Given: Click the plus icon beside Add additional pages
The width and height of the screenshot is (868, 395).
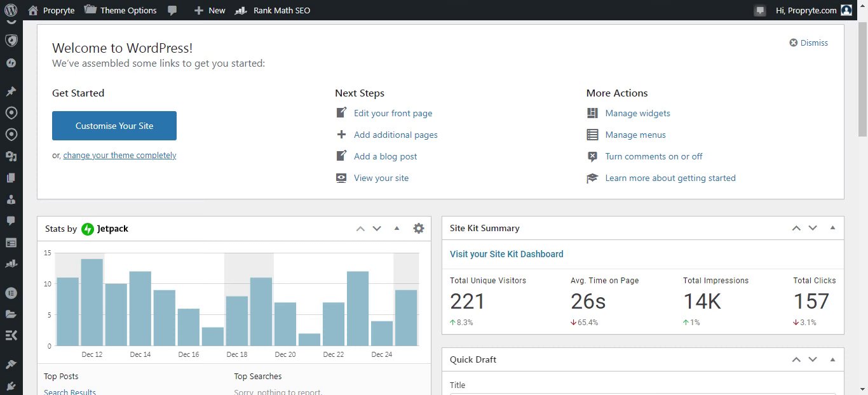Looking at the screenshot, I should pyautogui.click(x=341, y=135).
